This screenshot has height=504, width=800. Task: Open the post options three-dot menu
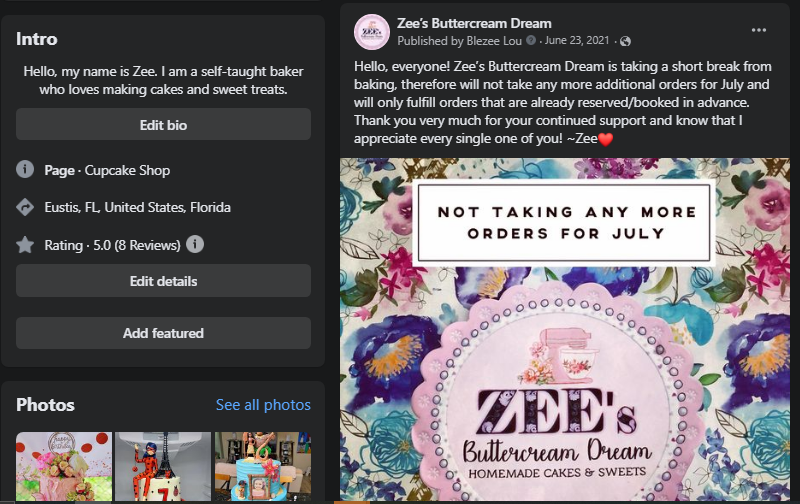759,31
